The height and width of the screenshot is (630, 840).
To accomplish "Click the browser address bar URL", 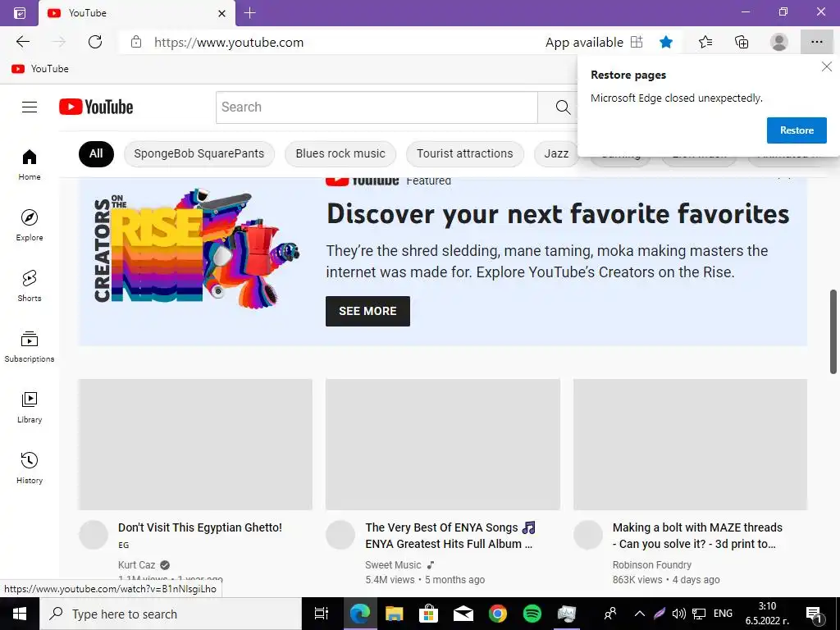I will coord(229,43).
